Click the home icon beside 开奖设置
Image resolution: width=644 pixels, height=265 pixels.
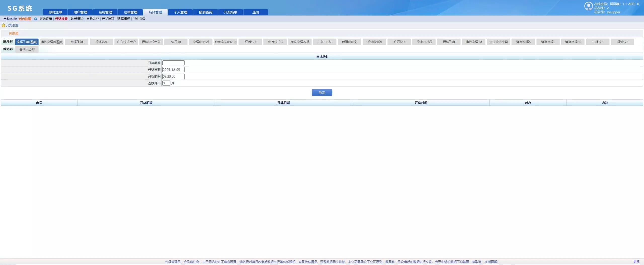(3, 25)
